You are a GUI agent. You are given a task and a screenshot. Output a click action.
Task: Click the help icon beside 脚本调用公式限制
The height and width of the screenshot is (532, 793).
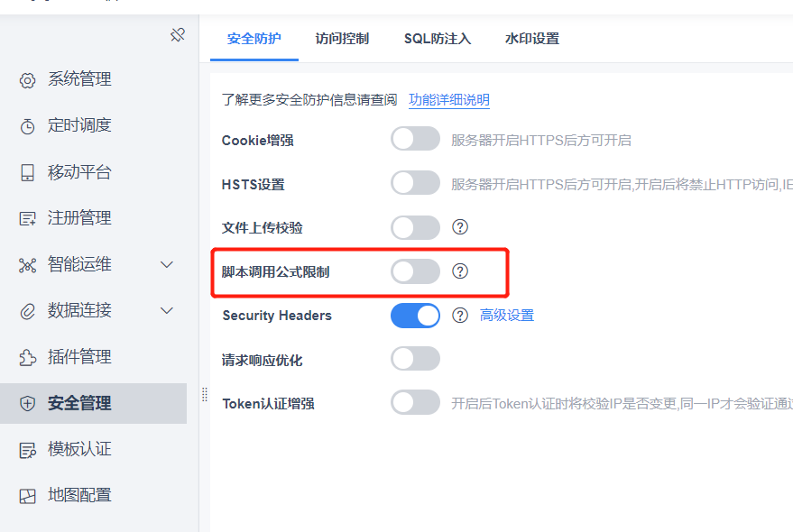point(460,271)
